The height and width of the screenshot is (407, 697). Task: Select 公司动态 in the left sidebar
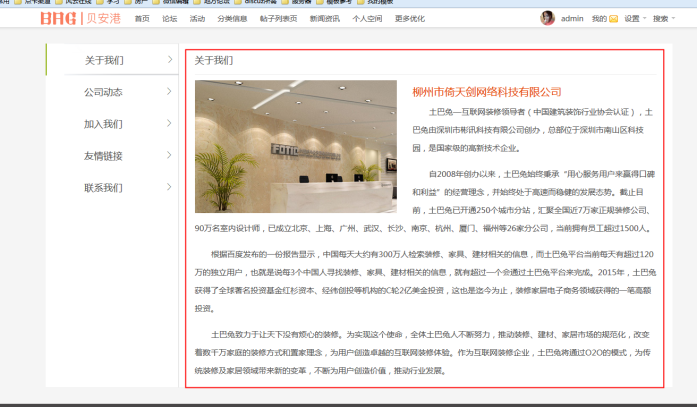103,92
